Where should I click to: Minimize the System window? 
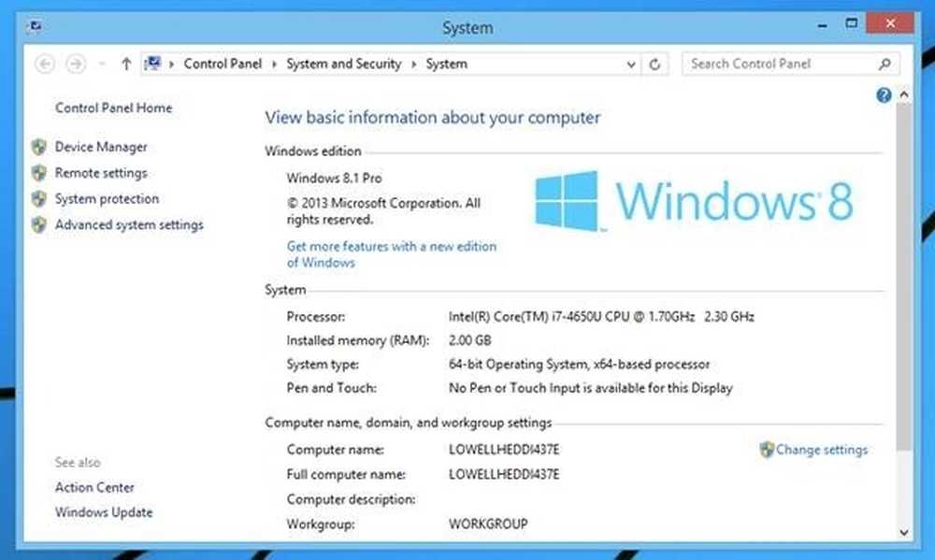822,25
